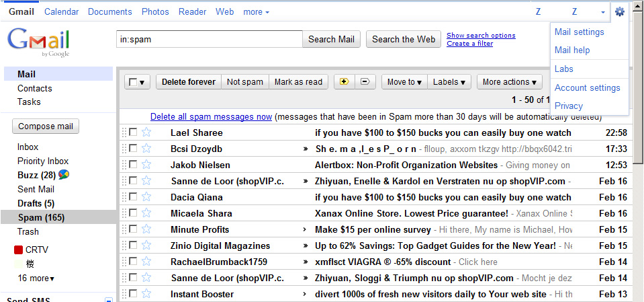Click the Buzz colorful icon

[64, 175]
